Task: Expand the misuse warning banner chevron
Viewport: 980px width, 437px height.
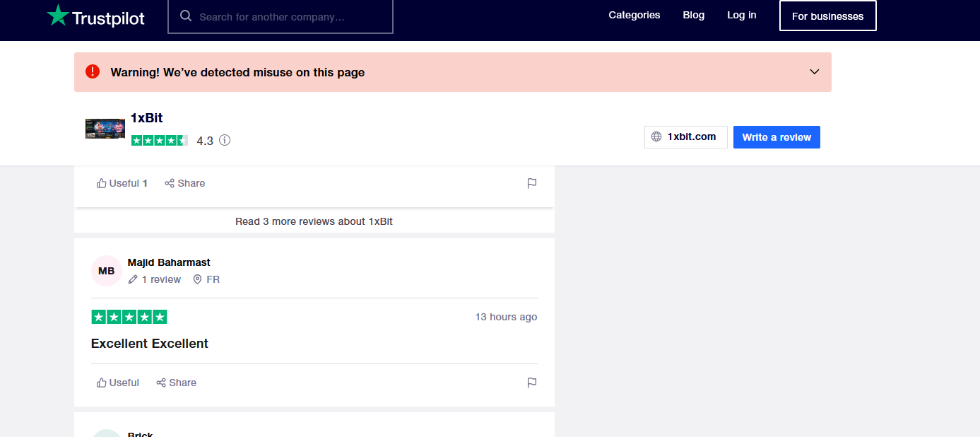Action: click(815, 72)
